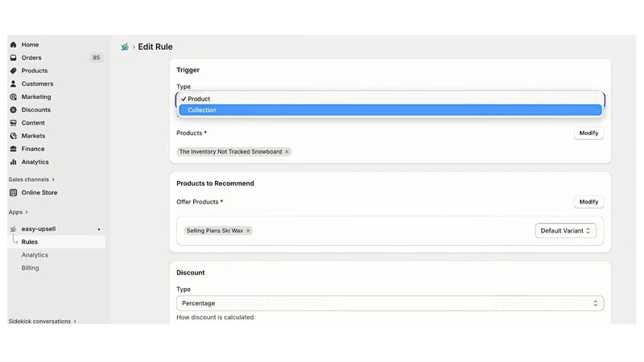
Task: Click the Orders inbox icon
Action: 13,58
